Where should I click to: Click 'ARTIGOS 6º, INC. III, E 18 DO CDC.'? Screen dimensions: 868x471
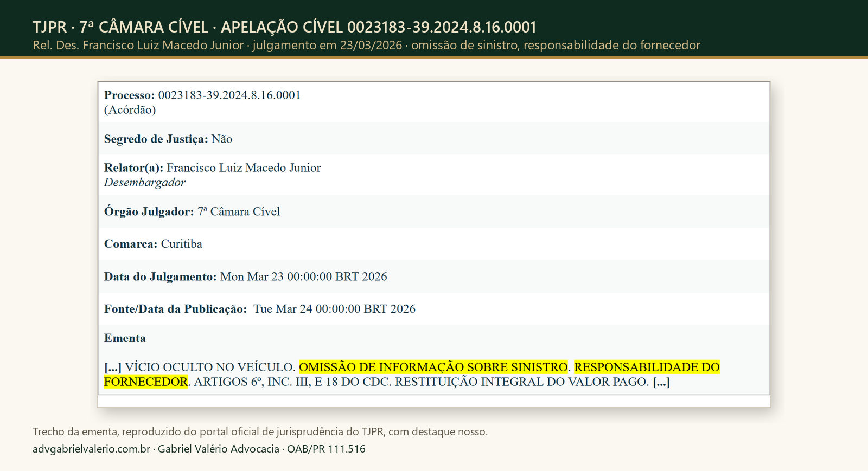[293, 382]
